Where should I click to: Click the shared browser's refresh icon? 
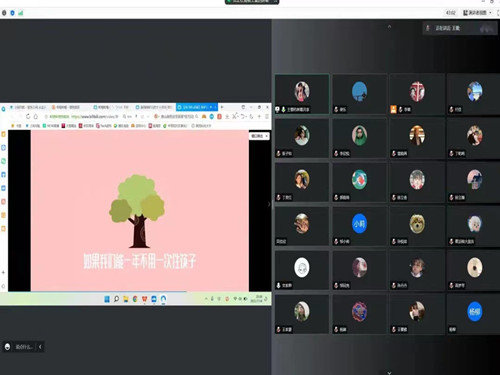28,116
